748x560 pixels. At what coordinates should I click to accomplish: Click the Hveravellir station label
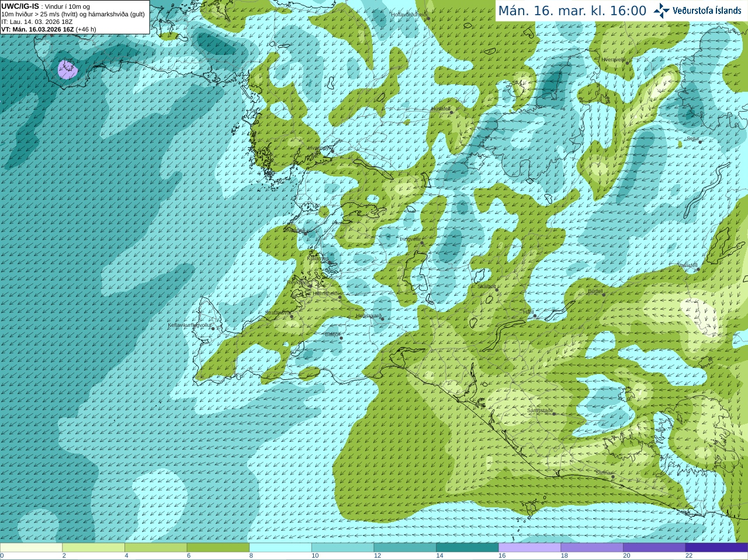point(614,59)
